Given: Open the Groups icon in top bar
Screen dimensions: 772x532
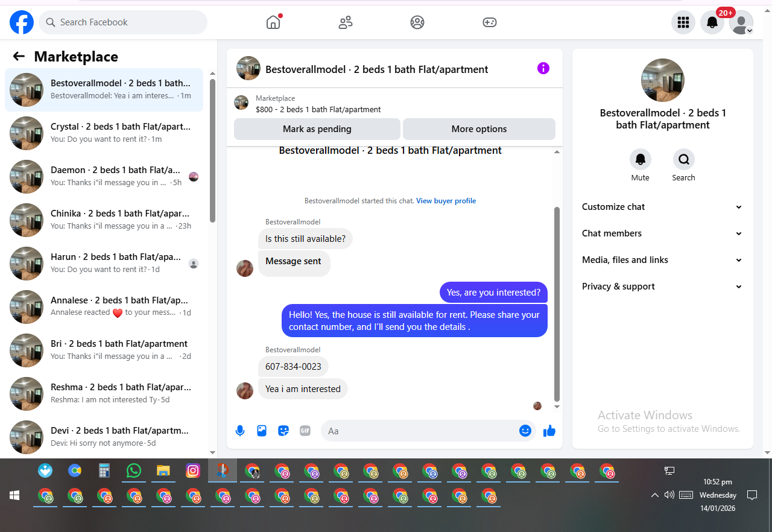Looking at the screenshot, I should (417, 22).
